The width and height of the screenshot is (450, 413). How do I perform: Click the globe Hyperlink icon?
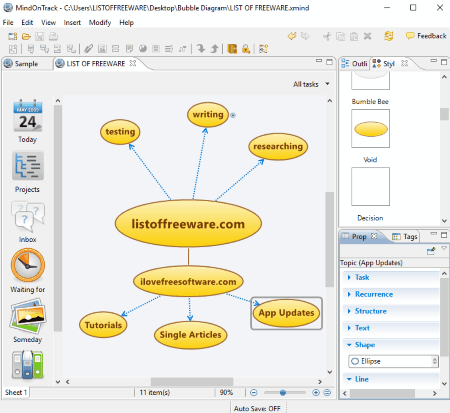(143, 49)
